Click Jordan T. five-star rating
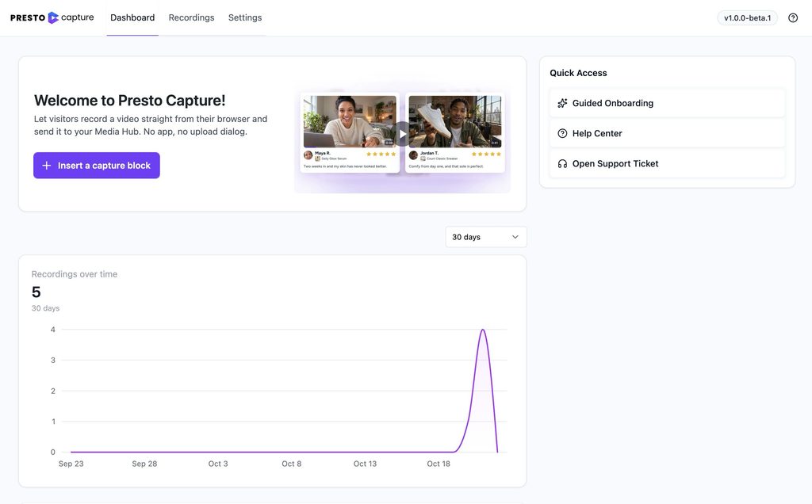The image size is (812, 504). tap(486, 155)
